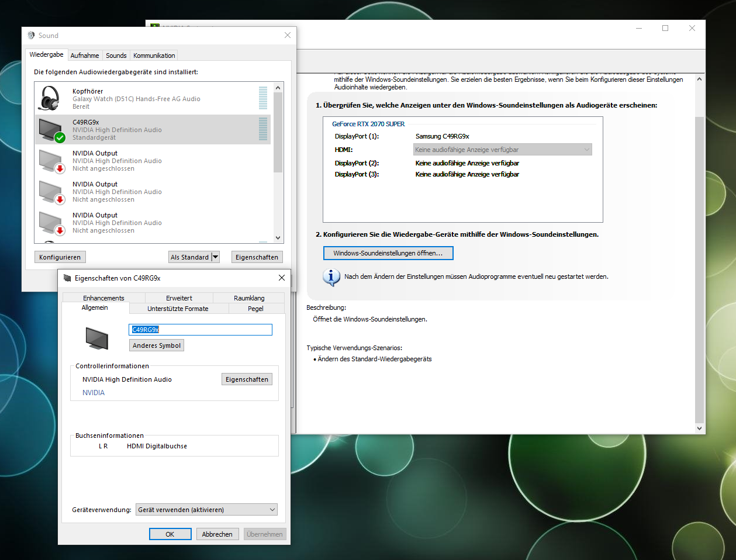Select the Kopfhörer headset device icon
Image resolution: width=736 pixels, height=560 pixels.
coord(50,98)
